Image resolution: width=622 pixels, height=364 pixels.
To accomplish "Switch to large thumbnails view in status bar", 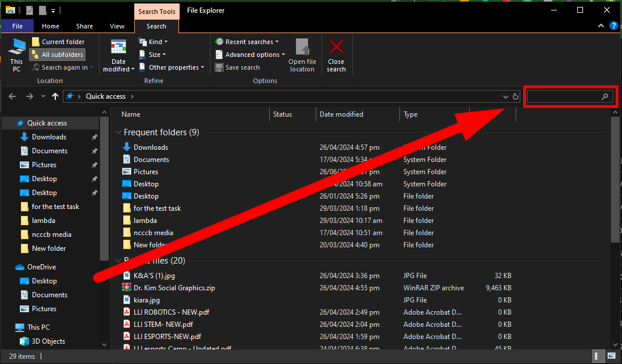I will click(x=612, y=356).
